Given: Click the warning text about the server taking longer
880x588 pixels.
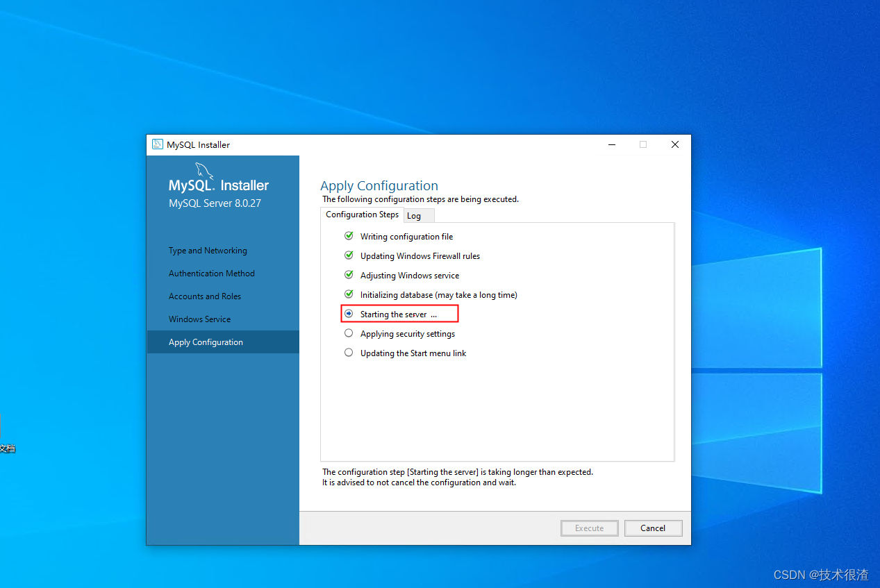Looking at the screenshot, I should (458, 471).
